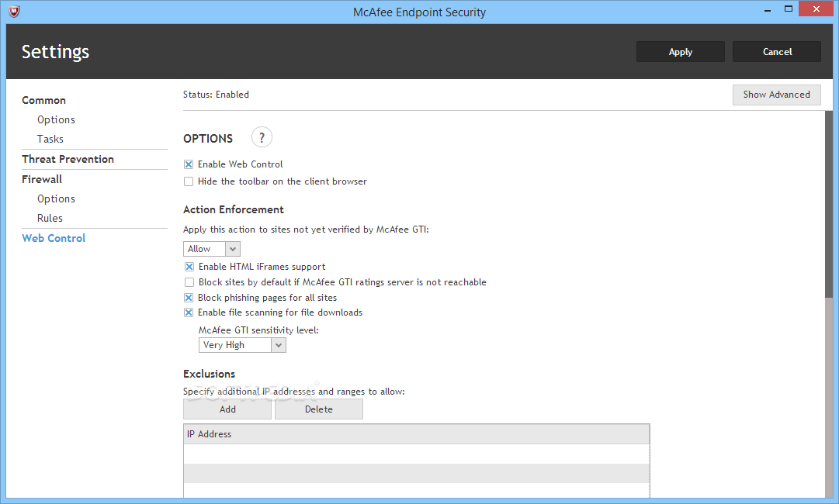Viewport: 839px width, 504px height.
Task: Click Delete in the Exclusions section
Action: [319, 409]
